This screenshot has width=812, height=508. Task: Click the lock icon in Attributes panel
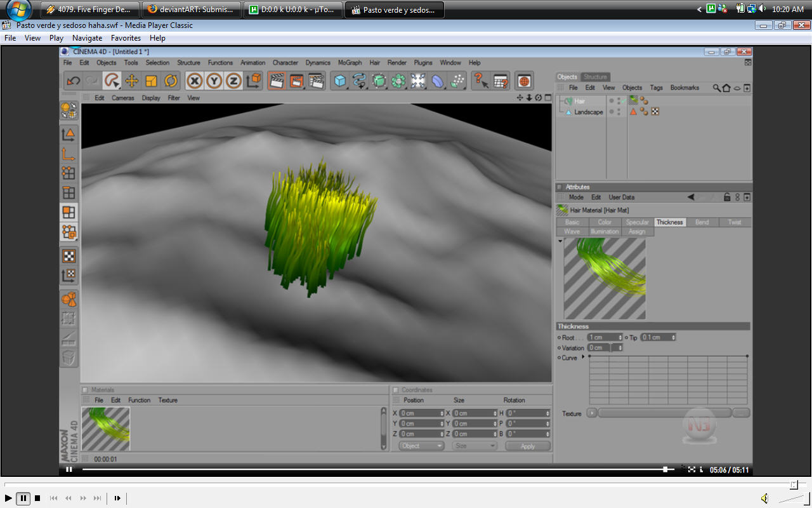pyautogui.click(x=727, y=197)
